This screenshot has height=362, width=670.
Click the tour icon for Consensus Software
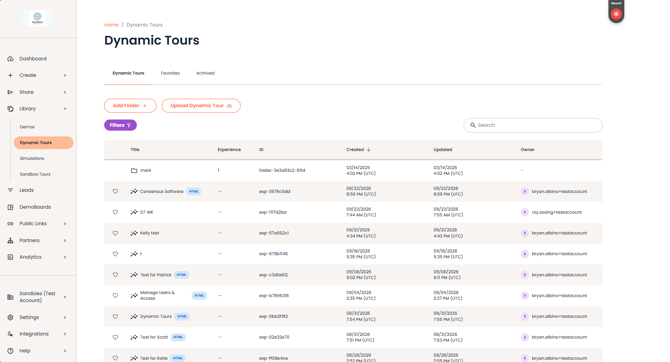(x=134, y=191)
